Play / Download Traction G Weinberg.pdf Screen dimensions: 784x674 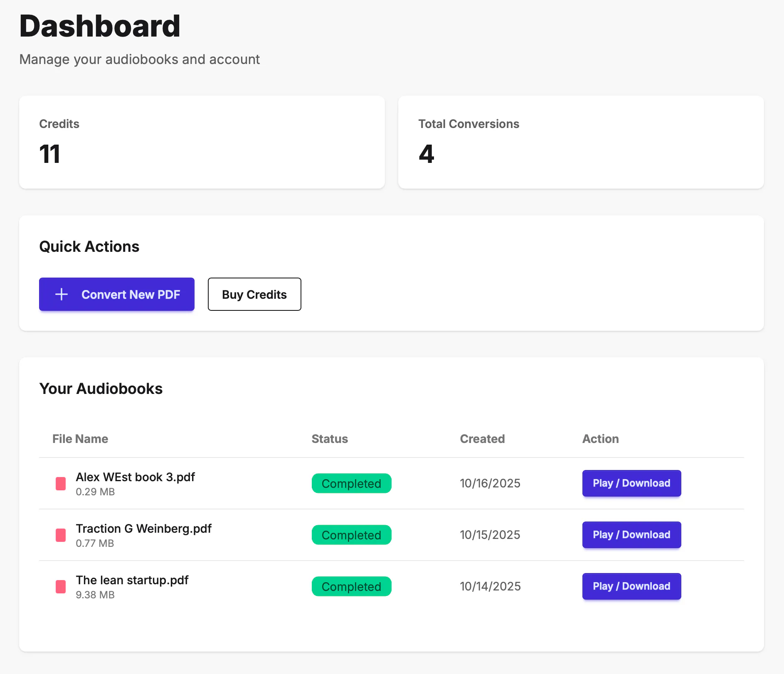(x=631, y=535)
